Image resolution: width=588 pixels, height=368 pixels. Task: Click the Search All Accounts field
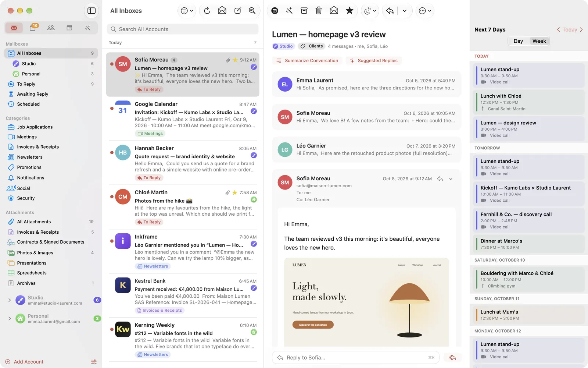[x=183, y=29]
